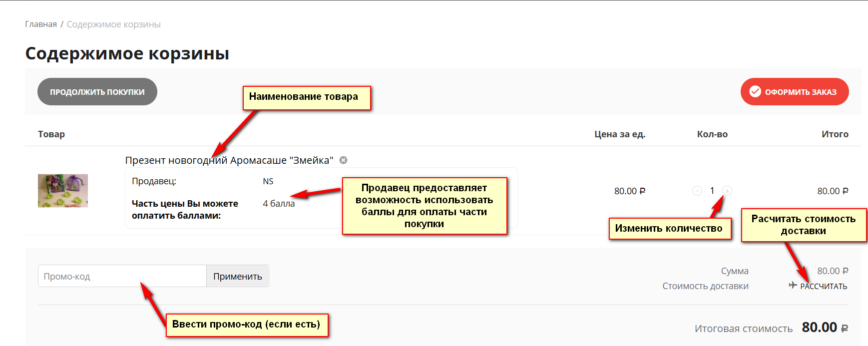Click the airplane delivery icon
This screenshot has height=346, width=868.
coord(793,285)
